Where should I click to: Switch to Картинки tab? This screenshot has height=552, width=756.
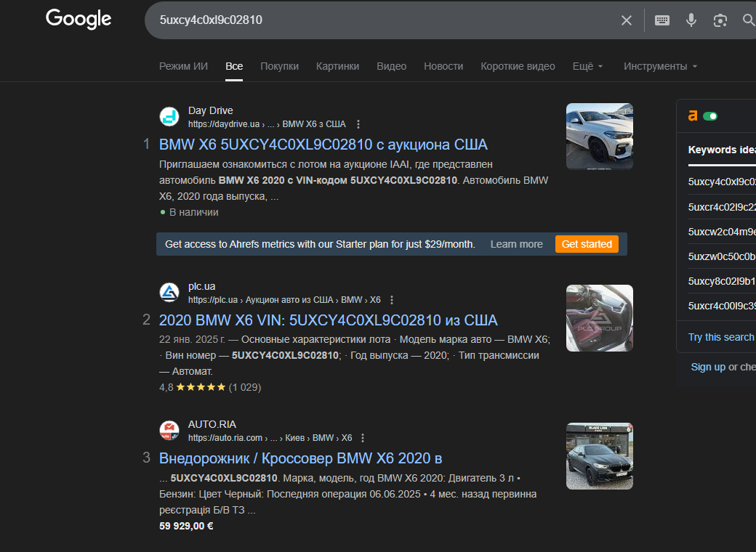pyautogui.click(x=337, y=67)
